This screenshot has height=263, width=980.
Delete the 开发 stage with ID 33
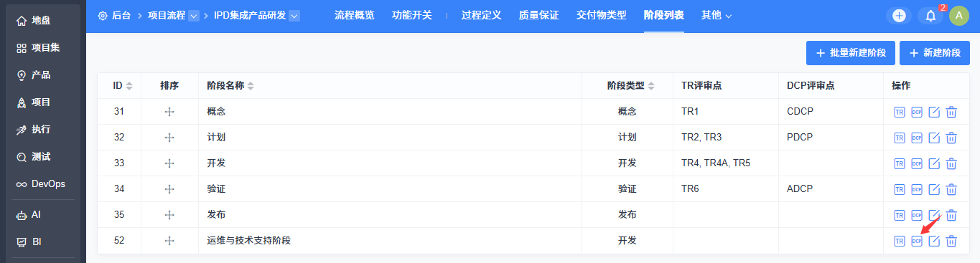coord(951,163)
